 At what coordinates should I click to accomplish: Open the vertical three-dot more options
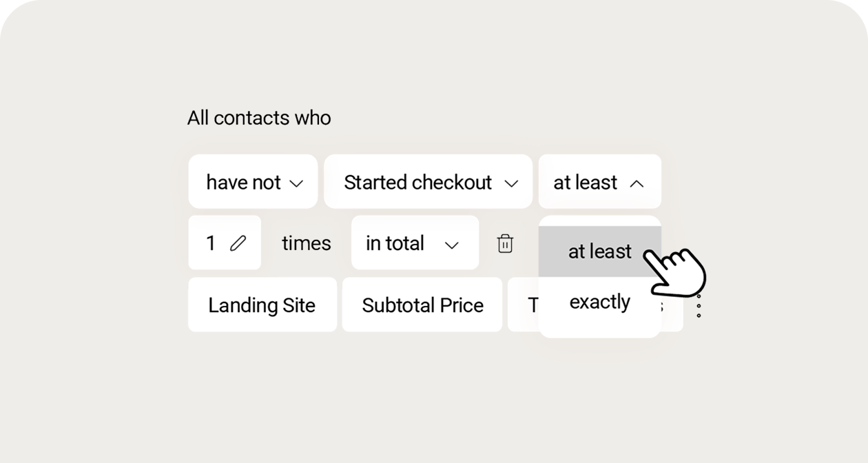pos(699,305)
